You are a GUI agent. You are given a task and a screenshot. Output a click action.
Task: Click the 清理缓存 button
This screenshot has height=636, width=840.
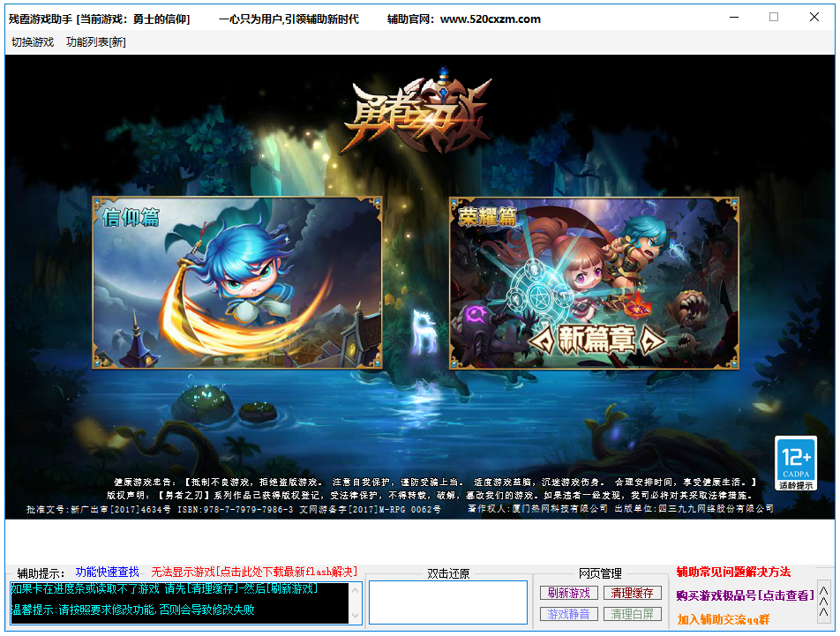[x=632, y=593]
